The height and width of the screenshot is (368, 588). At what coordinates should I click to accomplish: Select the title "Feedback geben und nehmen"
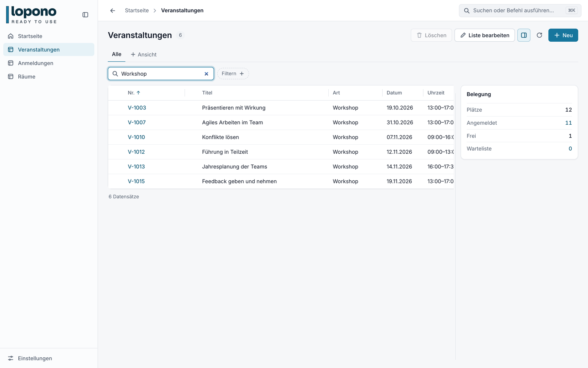[239, 182]
